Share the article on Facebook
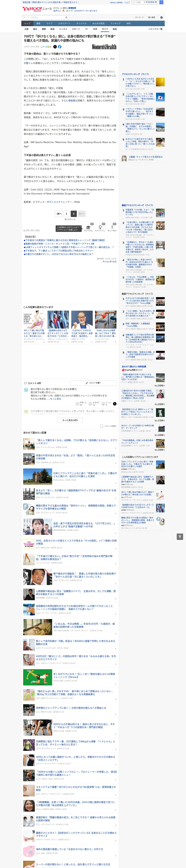Image resolution: width=186 pixels, height=868 pixels. tap(60, 47)
